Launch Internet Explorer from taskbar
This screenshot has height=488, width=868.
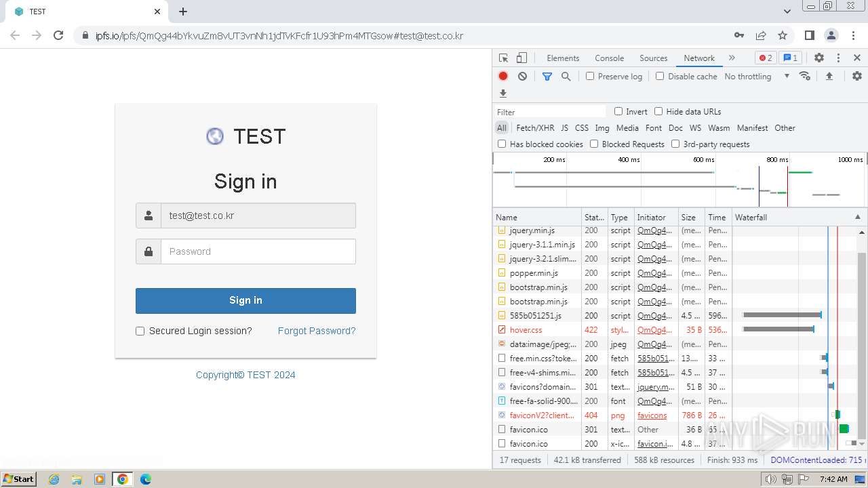(54, 479)
